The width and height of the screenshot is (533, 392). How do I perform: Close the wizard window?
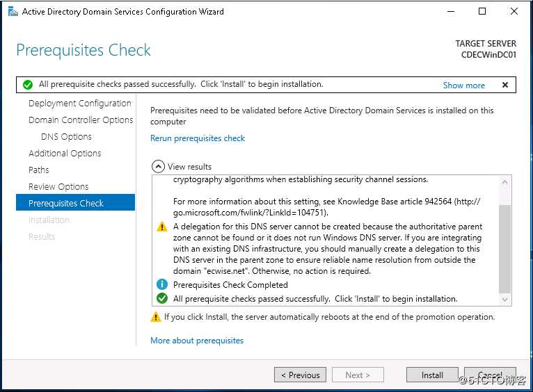514,12
